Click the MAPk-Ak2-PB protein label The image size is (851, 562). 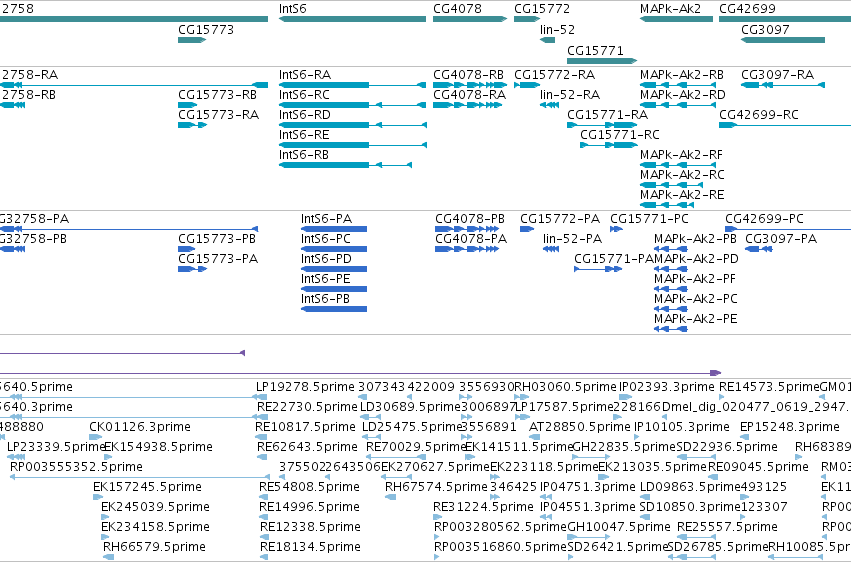[x=696, y=239]
